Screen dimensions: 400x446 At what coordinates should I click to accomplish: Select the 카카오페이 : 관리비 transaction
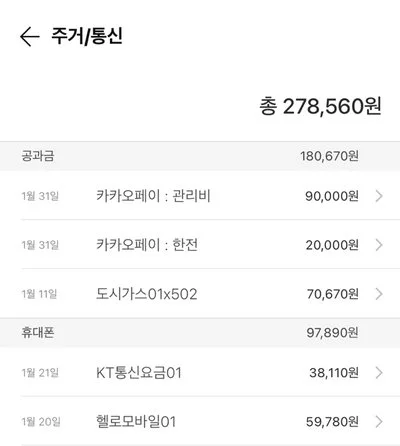[x=200, y=196]
